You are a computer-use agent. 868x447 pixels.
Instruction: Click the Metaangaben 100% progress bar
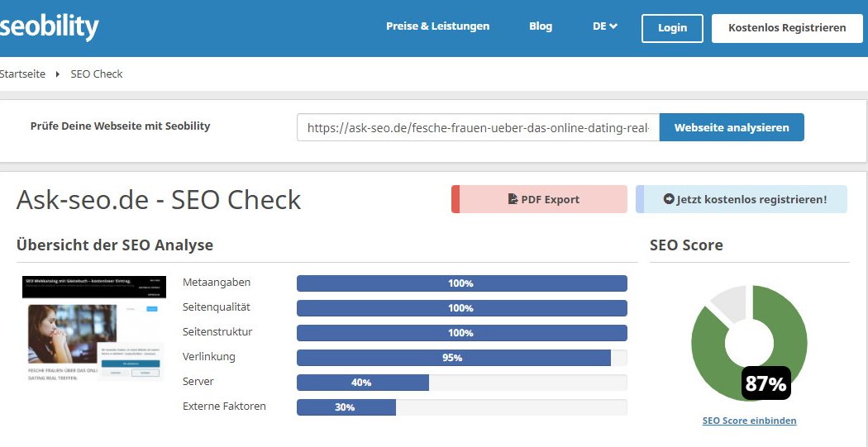[461, 283]
